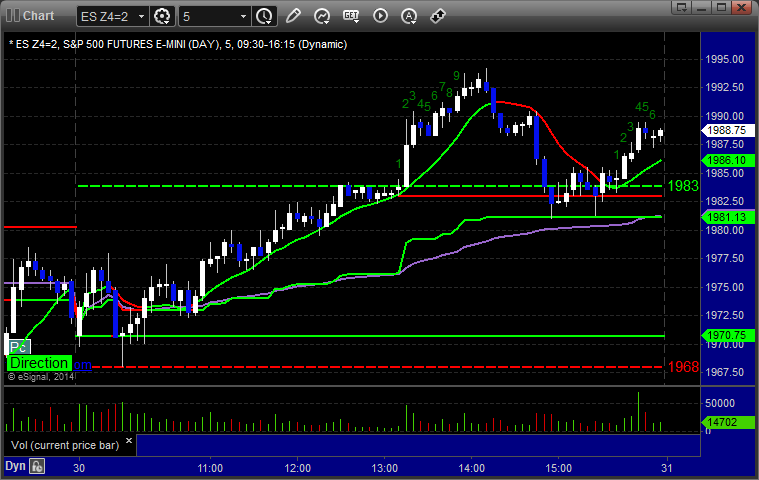
Task: Click the red 1968 level label
Action: click(683, 367)
